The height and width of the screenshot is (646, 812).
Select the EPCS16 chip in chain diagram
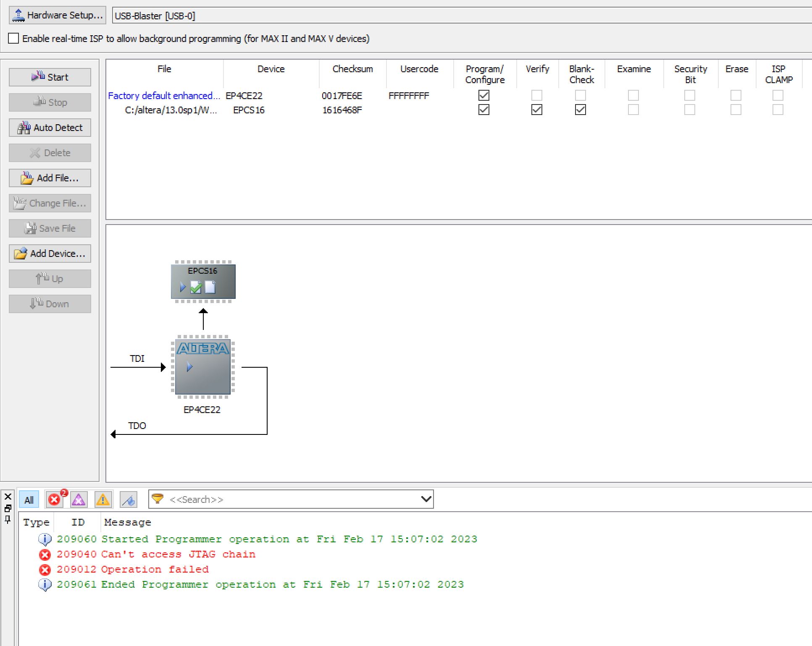[x=203, y=281]
